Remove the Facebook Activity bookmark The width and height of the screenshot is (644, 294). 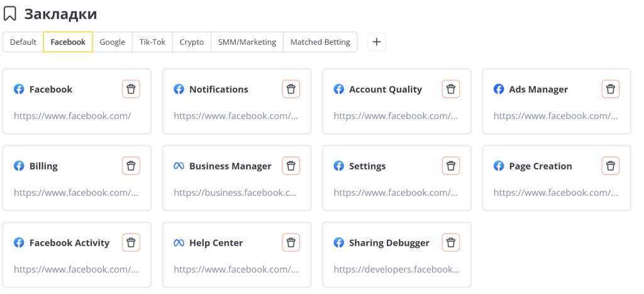point(131,242)
